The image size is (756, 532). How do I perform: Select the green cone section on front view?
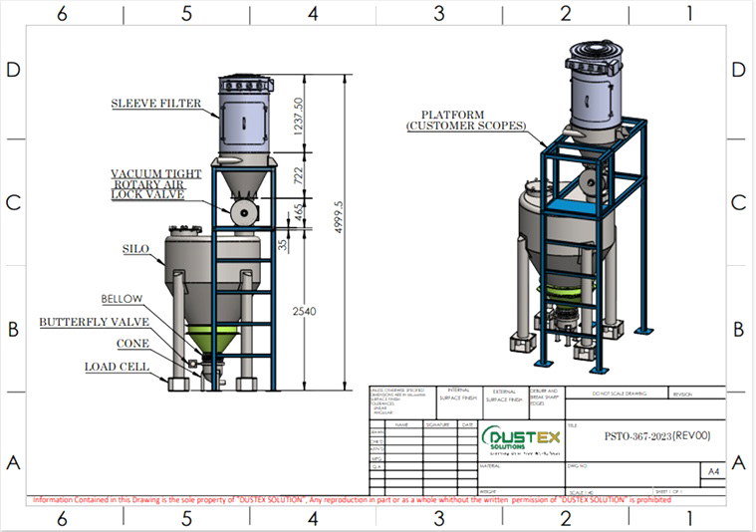click(212, 339)
